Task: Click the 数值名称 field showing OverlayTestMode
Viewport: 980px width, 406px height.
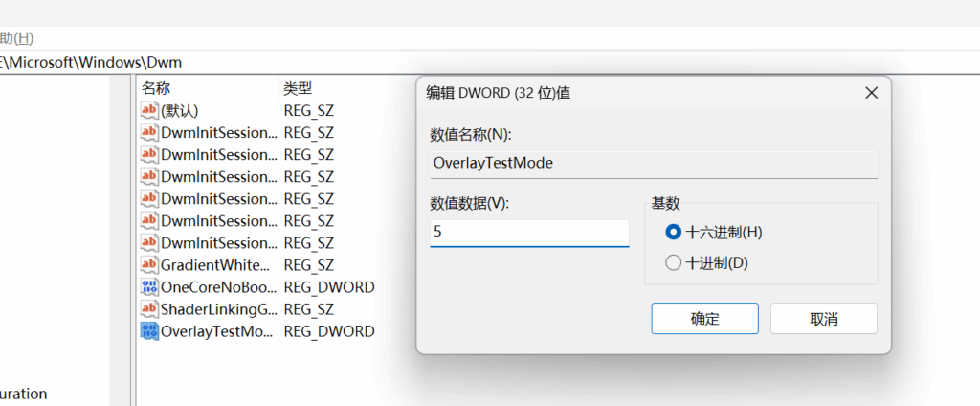Action: click(x=654, y=163)
